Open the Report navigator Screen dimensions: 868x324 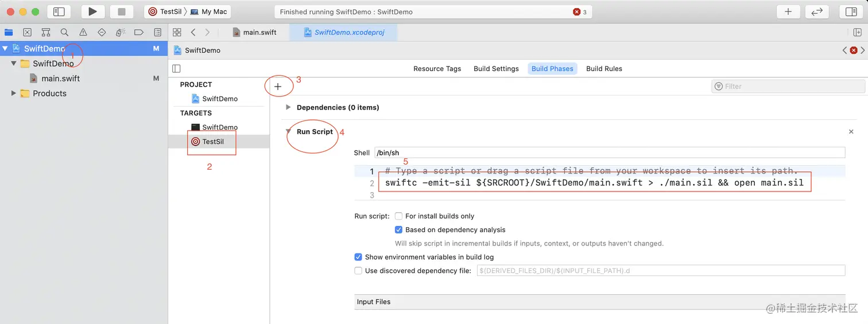(157, 32)
